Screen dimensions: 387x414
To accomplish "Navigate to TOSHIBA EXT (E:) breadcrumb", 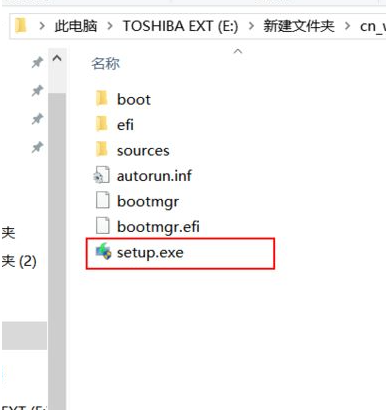I will pyautogui.click(x=181, y=26).
